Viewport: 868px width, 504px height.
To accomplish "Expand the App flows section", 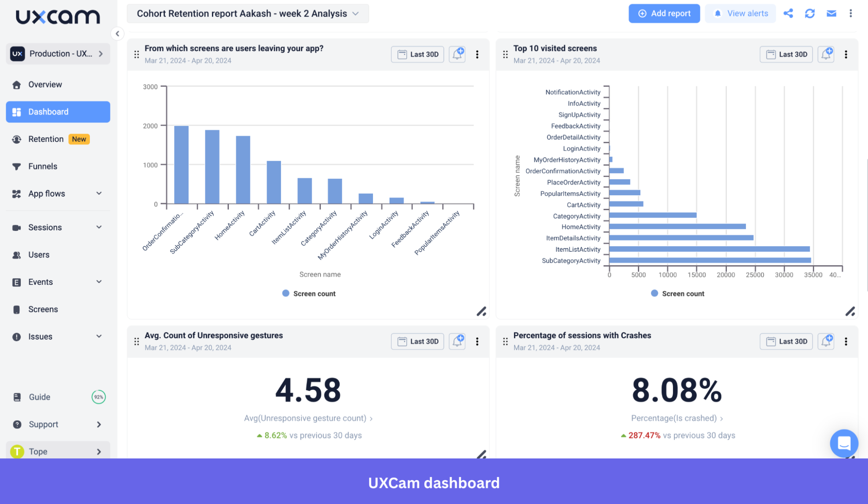I will (99, 194).
